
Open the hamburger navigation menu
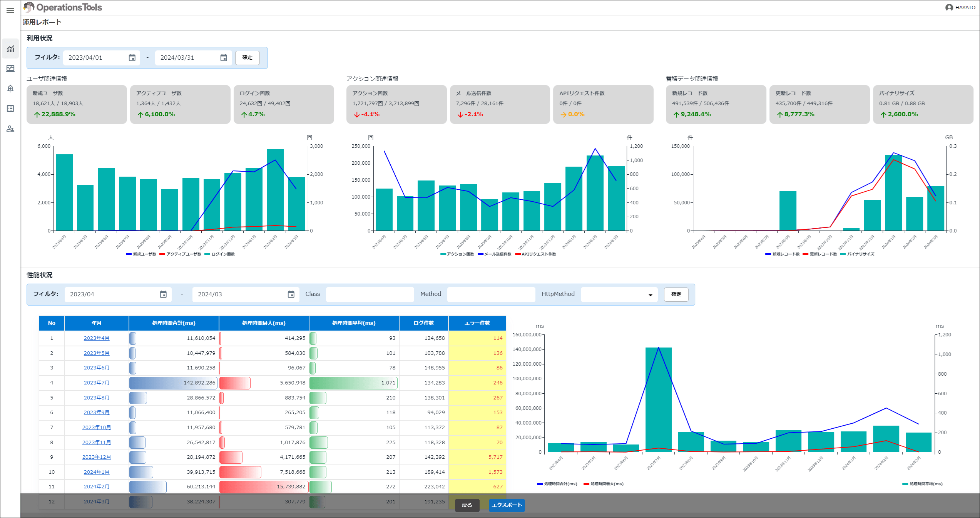(x=10, y=10)
